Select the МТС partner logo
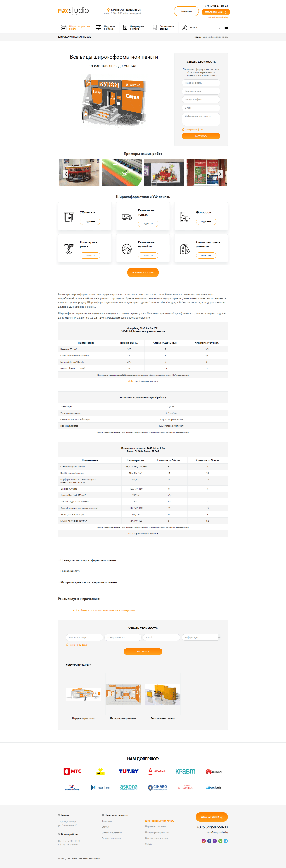Screen dimensions: 286x868 click(x=72, y=771)
